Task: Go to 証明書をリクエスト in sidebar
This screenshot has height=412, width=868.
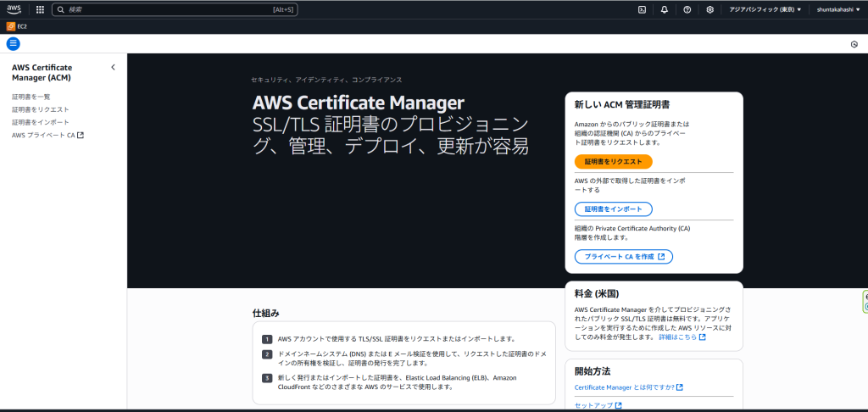Action: [41, 109]
